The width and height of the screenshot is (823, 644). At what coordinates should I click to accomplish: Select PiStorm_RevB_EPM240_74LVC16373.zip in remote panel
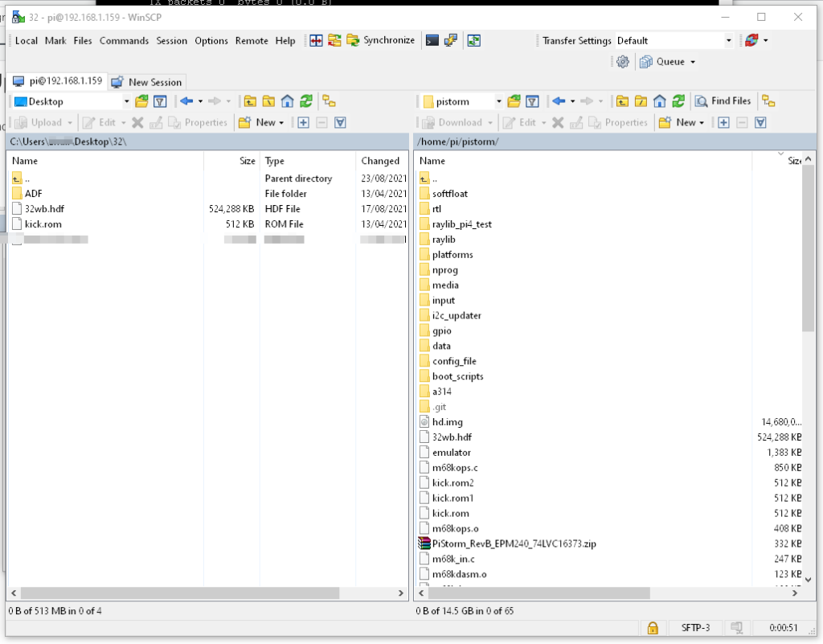(514, 544)
